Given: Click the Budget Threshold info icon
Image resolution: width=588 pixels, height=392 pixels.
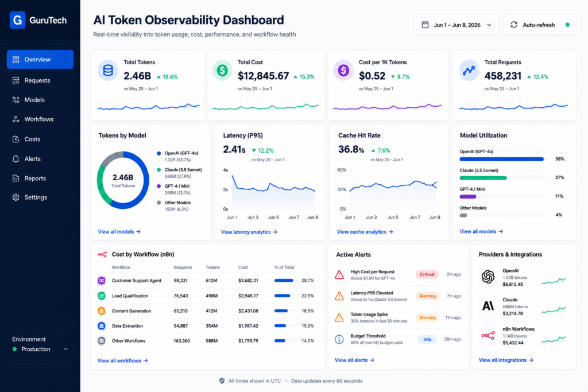Looking at the screenshot, I should pyautogui.click(x=339, y=339).
